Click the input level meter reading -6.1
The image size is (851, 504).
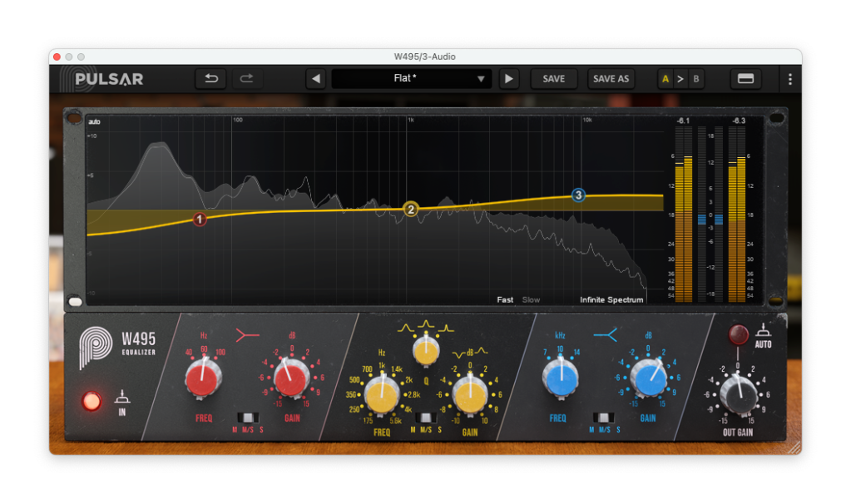tap(684, 215)
